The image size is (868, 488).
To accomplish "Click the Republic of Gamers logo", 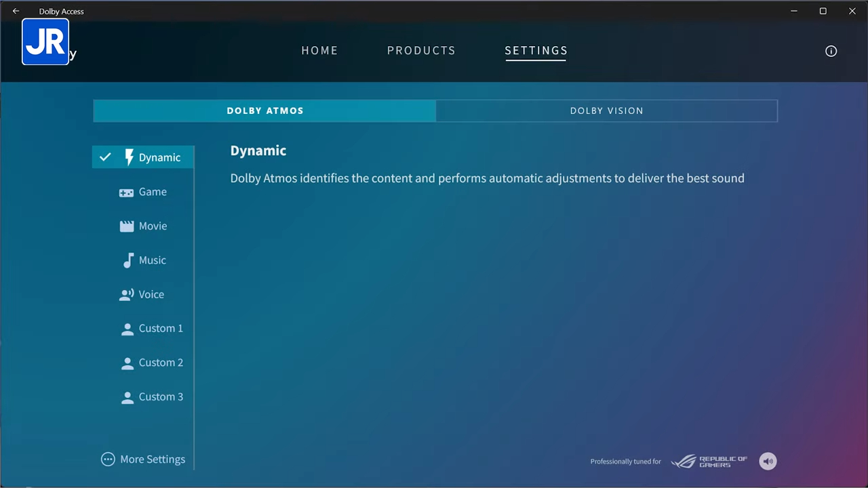I will 709,462.
